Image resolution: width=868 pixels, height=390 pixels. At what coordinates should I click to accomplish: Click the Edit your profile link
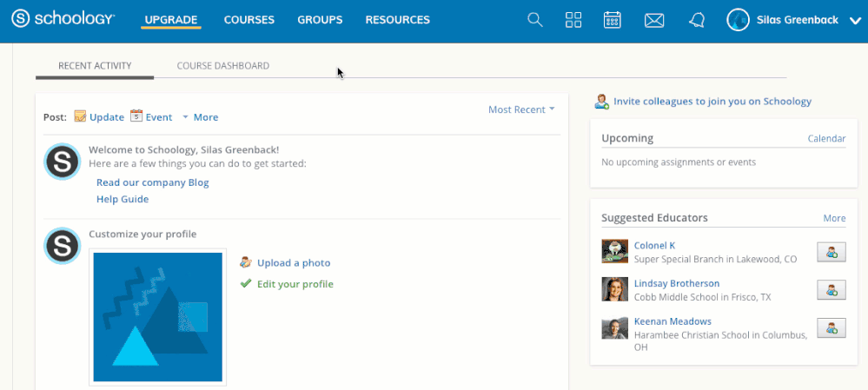[x=295, y=284]
